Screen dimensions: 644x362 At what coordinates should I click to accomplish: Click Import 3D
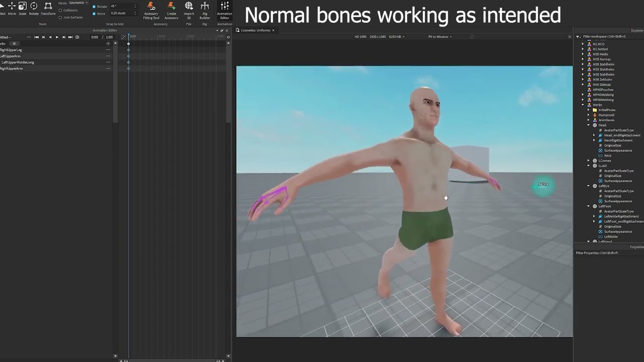point(189,11)
